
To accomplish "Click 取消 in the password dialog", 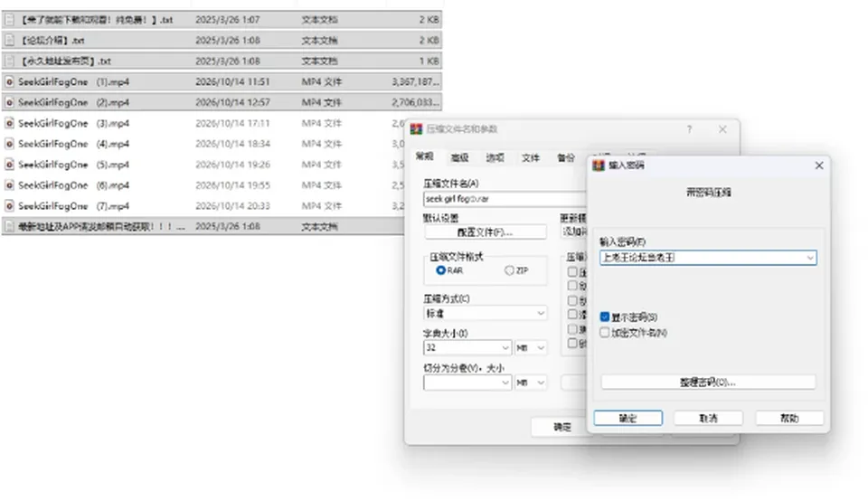I will pos(708,418).
